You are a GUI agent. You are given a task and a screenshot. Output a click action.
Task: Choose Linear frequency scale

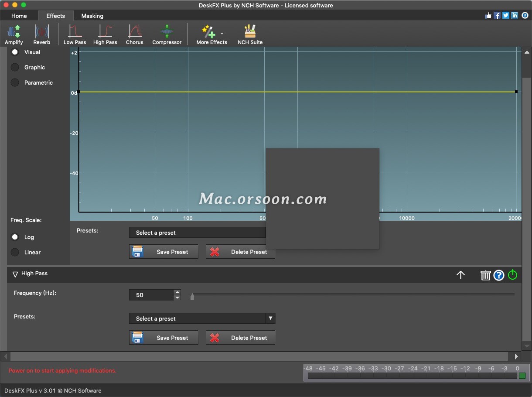pos(15,252)
